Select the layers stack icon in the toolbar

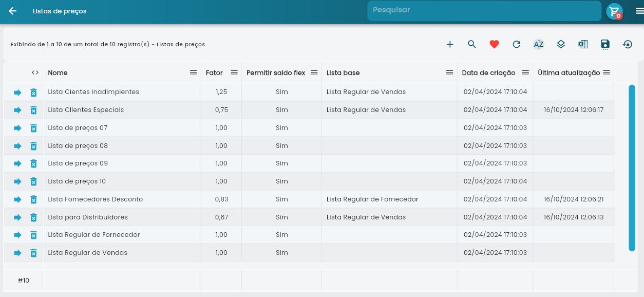(x=561, y=44)
